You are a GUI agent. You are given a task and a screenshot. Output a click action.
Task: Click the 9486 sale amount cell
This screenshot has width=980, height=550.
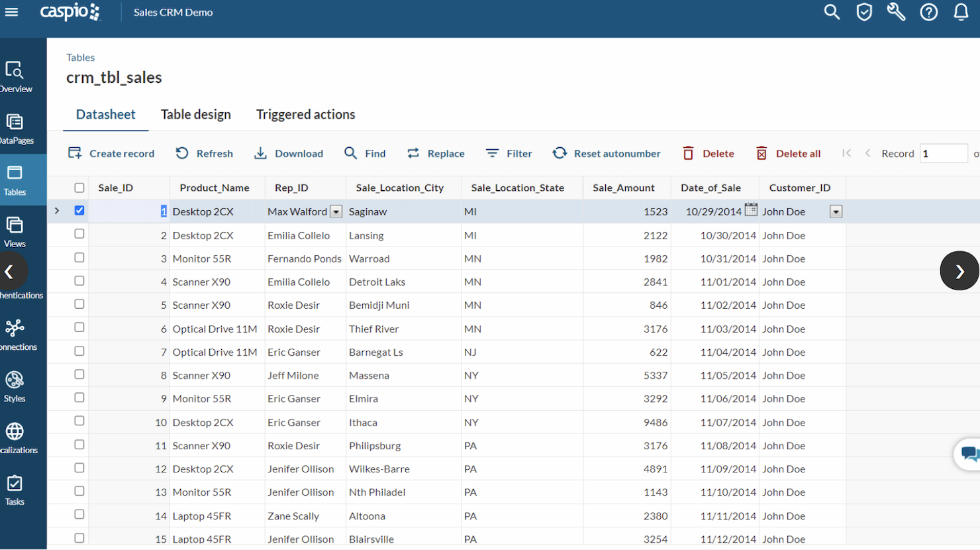click(x=627, y=422)
